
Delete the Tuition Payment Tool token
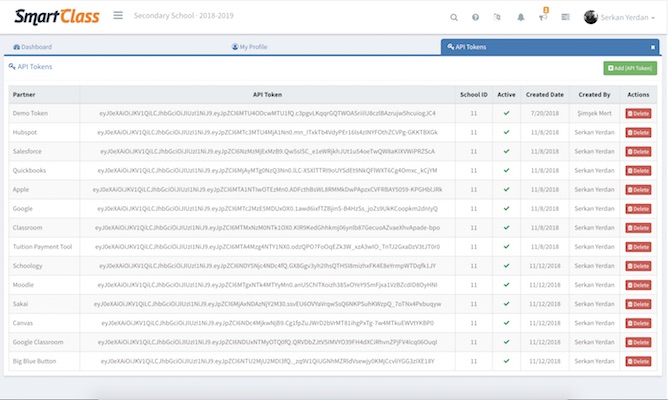click(x=638, y=247)
